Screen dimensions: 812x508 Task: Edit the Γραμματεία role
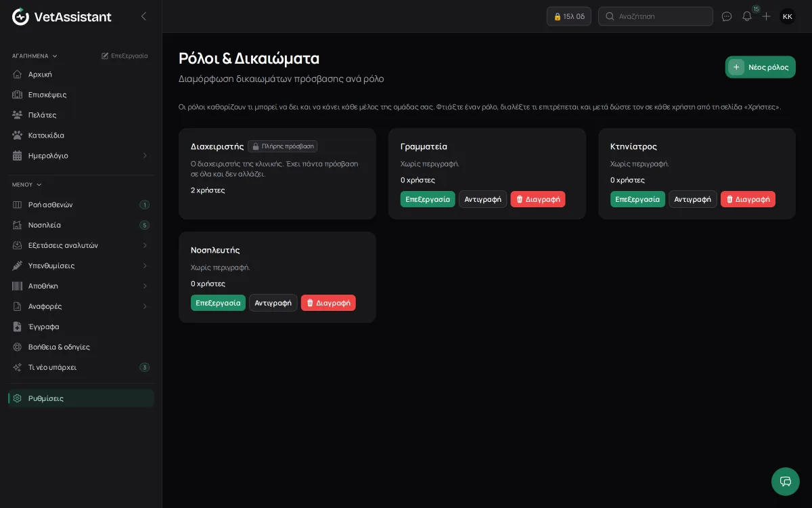click(x=428, y=199)
